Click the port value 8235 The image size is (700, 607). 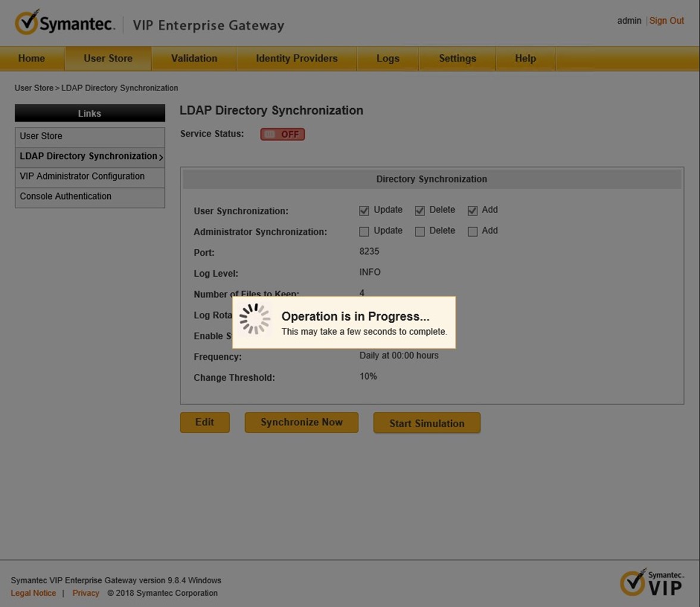369,251
